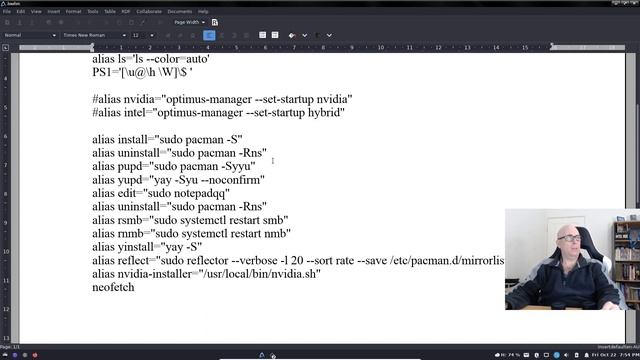Click the commented '#alias nvidia' line
The height and width of the screenshot is (360, 640).
pyautogui.click(x=222, y=99)
